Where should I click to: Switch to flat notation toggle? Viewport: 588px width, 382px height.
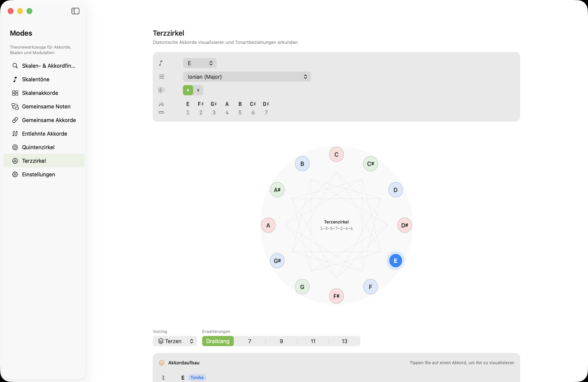point(198,90)
